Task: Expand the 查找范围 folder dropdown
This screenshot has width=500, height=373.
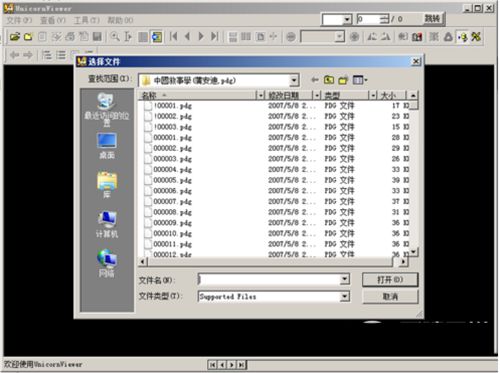Action: (293, 80)
